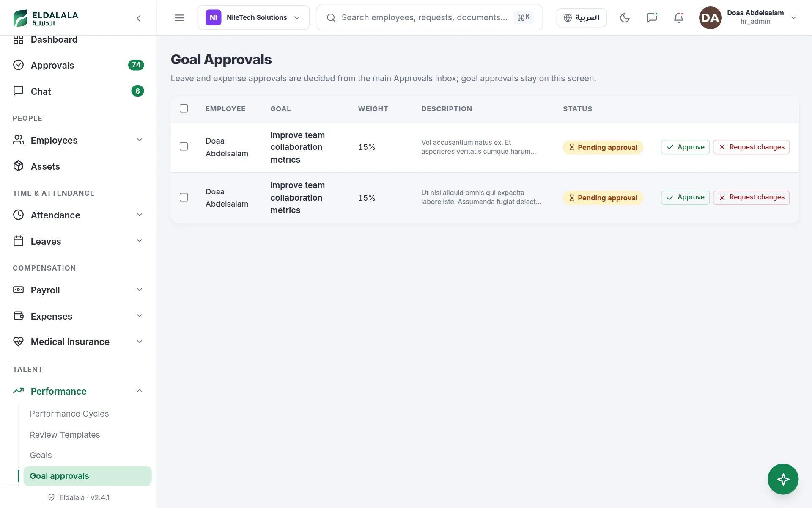Image resolution: width=812 pixels, height=508 pixels.
Task: Open notifications bell icon
Action: (x=679, y=18)
